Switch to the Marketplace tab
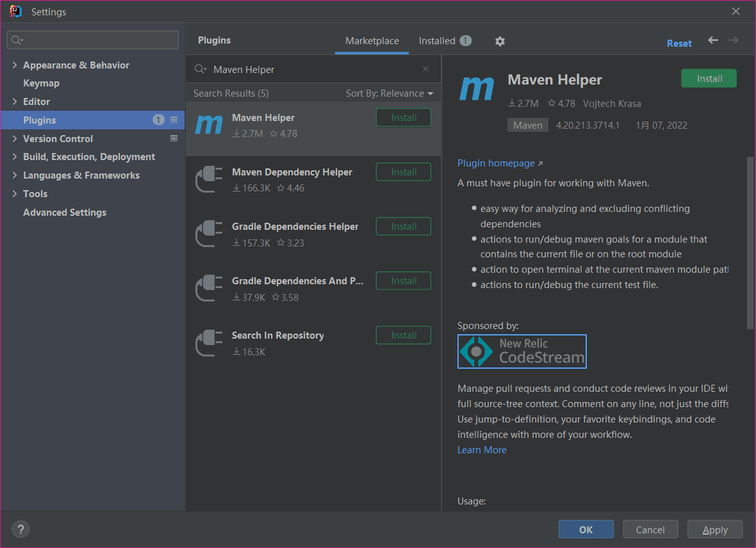The width and height of the screenshot is (756, 548). 372,41
